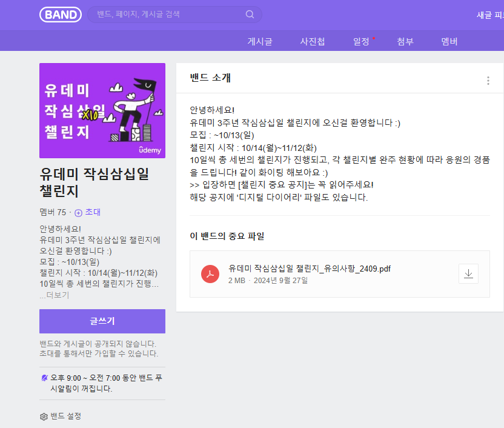Screen dimensions: 504x428
Task: Open the 일정 tab
Action: [361, 41]
